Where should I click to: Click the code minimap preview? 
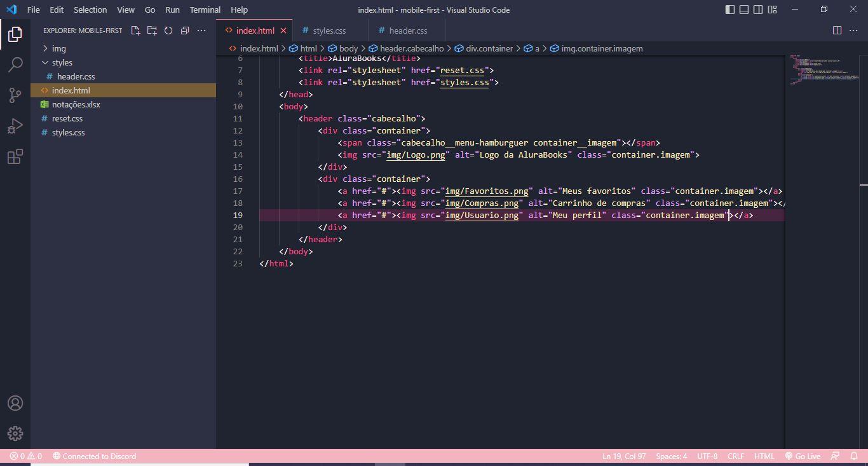[x=825, y=70]
